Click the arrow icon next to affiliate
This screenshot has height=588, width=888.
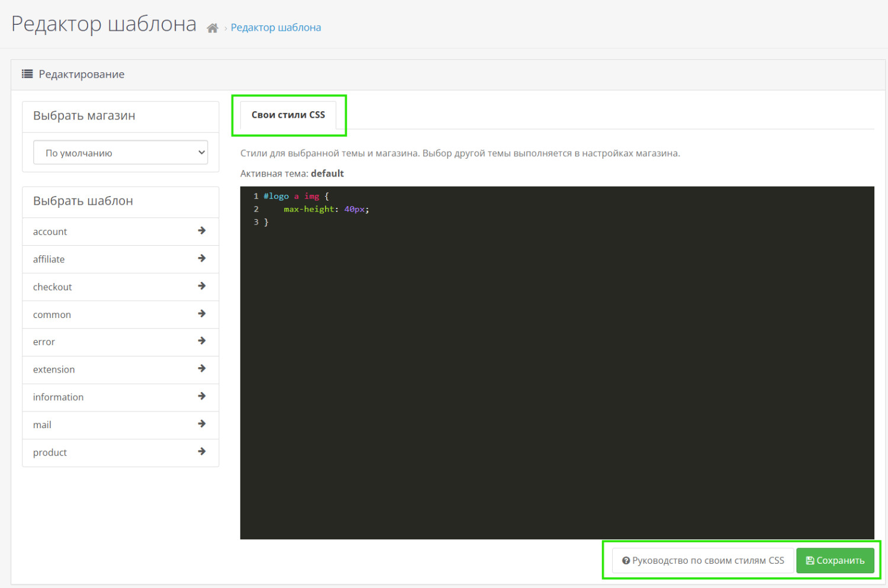tap(202, 258)
